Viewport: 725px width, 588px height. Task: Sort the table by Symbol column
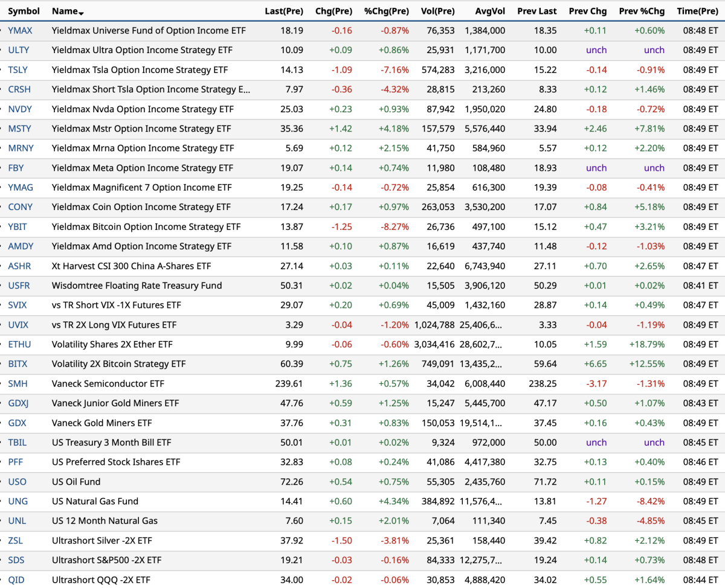click(24, 11)
